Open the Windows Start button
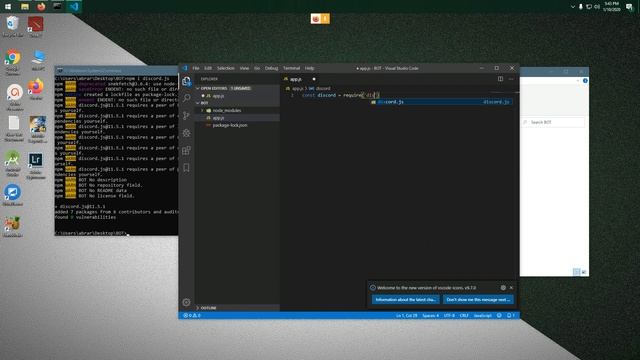 pos(8,7)
